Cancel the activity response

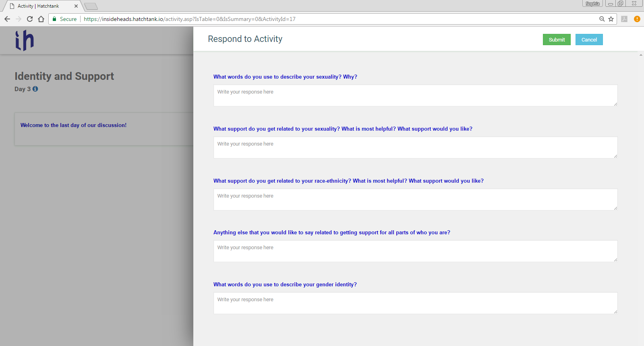point(589,40)
